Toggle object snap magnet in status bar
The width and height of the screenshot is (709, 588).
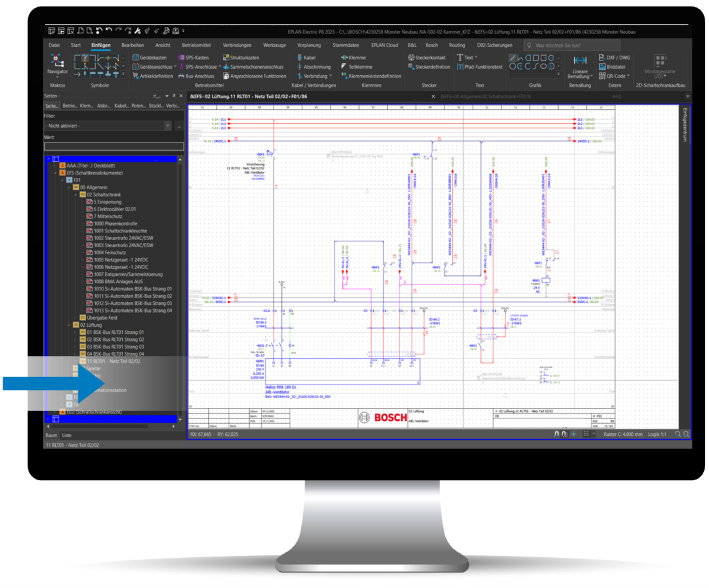point(556,434)
